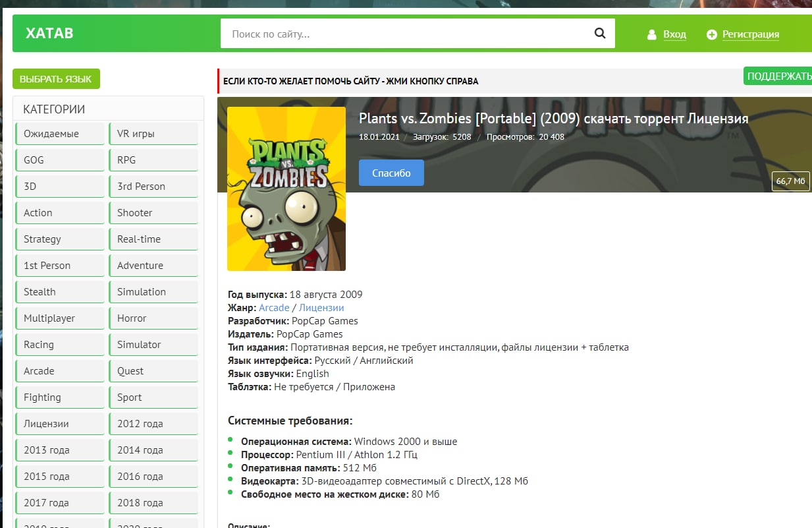Image resolution: width=812 pixels, height=528 pixels.
Task: Open the 2012 года category
Action: pos(153,423)
